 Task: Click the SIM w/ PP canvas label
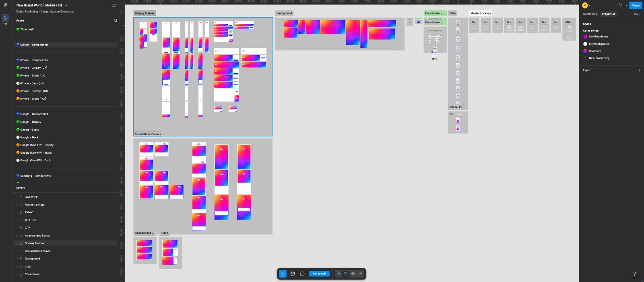pos(456,107)
